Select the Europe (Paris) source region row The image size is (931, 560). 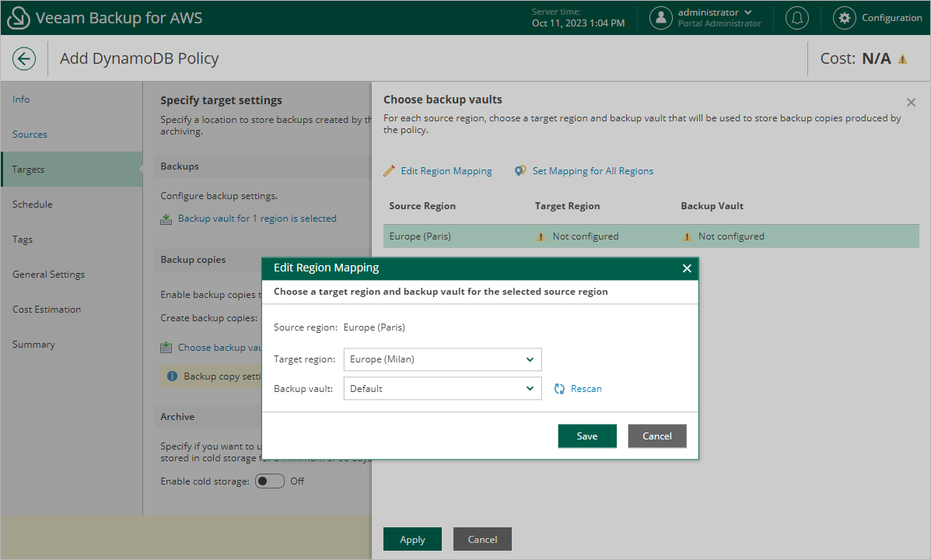[x=651, y=236]
